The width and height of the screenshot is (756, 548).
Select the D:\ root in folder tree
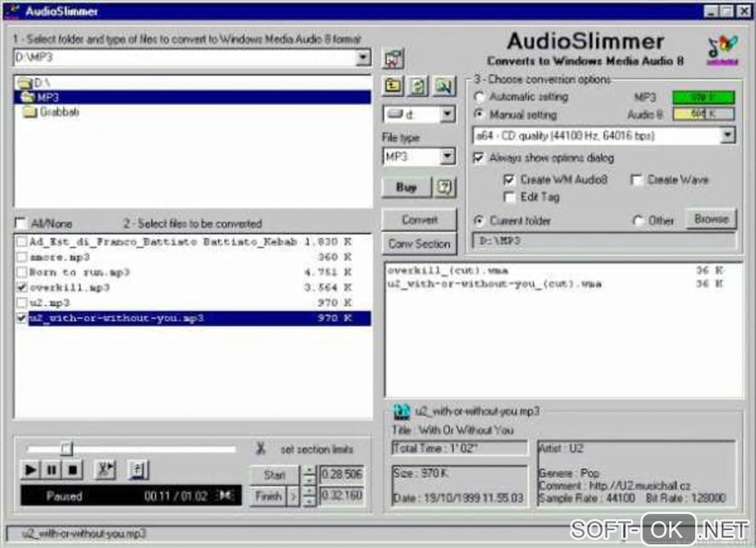pyautogui.click(x=42, y=83)
